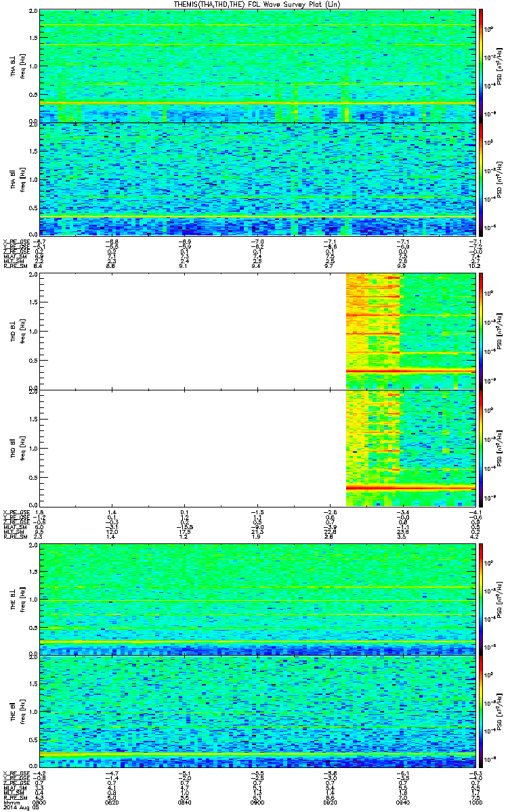The image size is (508, 812).
Task: Click the THE B⊥ spectrogram panel
Action: click(257, 598)
